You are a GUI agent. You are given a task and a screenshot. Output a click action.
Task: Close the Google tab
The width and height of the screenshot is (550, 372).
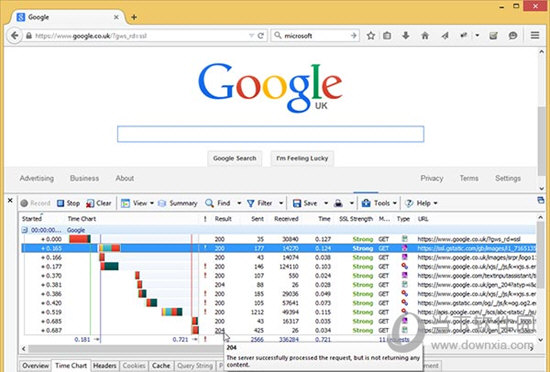click(x=116, y=17)
